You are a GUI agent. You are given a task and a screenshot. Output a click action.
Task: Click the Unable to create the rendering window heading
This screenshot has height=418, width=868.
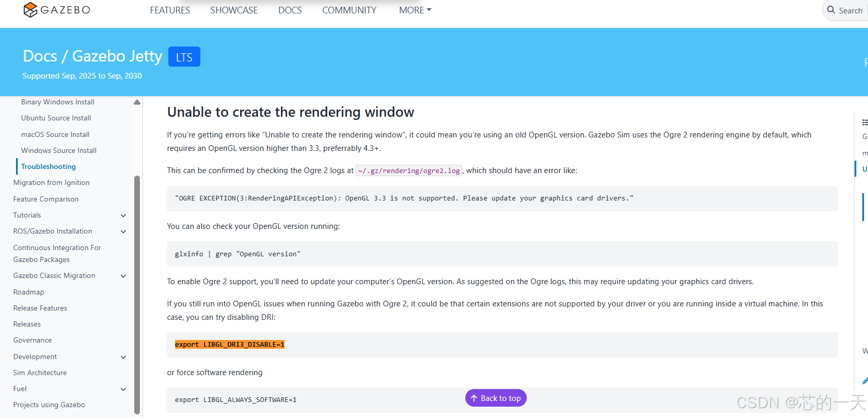point(291,112)
